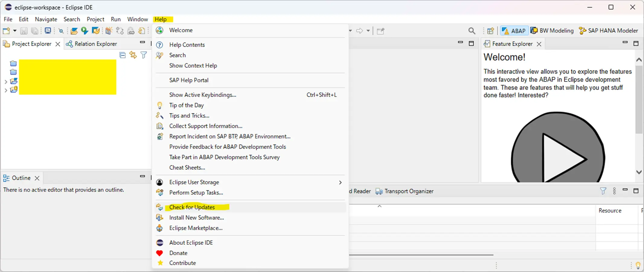Click the Feature Explorer scroll down arrow
Image resolution: width=644 pixels, height=272 pixels.
[639, 172]
